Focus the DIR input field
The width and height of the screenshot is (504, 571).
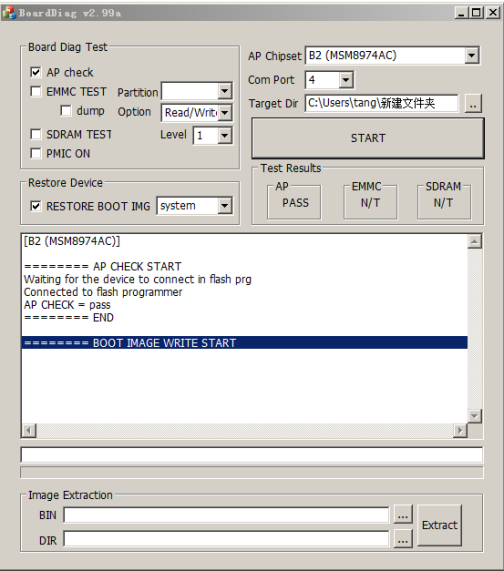coord(226,539)
